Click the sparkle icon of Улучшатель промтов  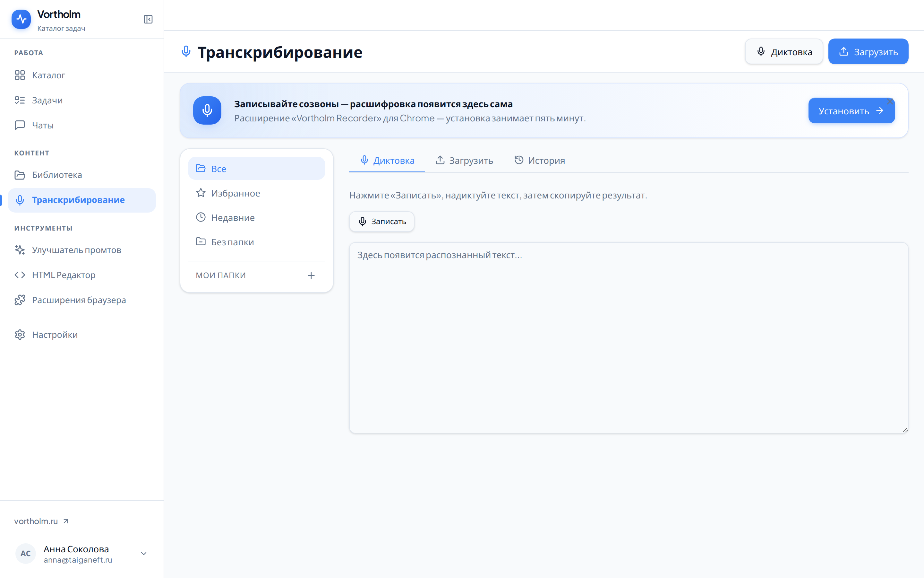coord(20,250)
